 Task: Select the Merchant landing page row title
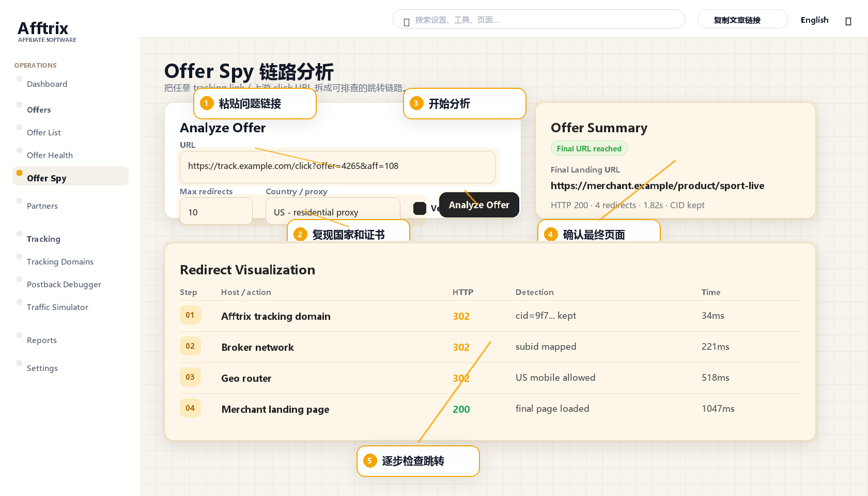(x=275, y=409)
